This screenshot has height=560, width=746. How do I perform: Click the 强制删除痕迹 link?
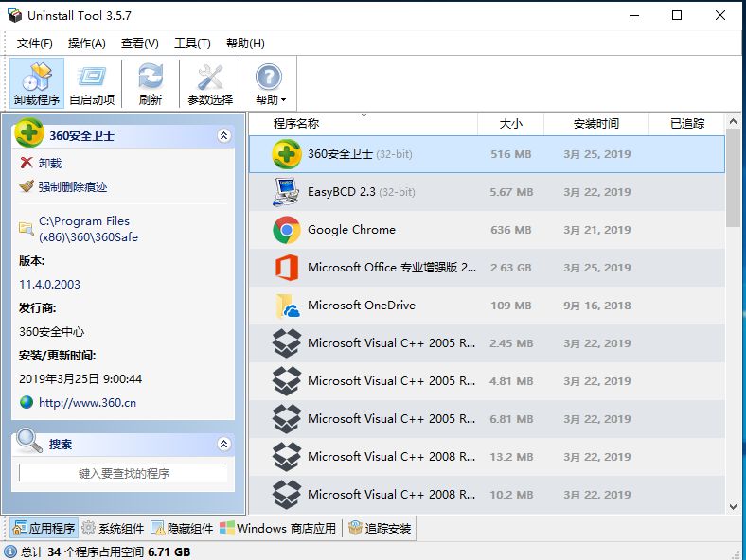[x=73, y=186]
